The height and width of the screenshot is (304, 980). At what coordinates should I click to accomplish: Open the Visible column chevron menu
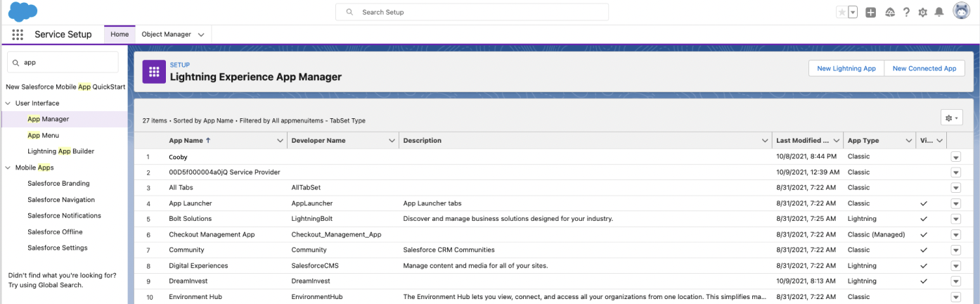point(939,141)
